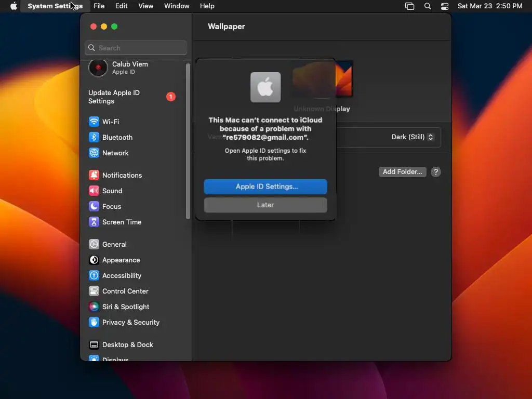Select the Privacy & Security label

[131, 322]
